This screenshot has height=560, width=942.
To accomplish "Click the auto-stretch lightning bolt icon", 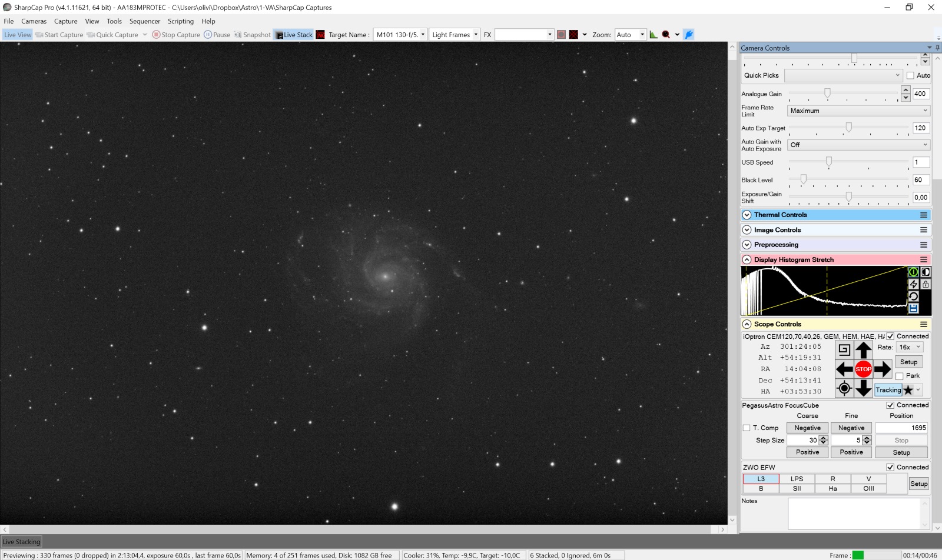I will click(x=913, y=284).
